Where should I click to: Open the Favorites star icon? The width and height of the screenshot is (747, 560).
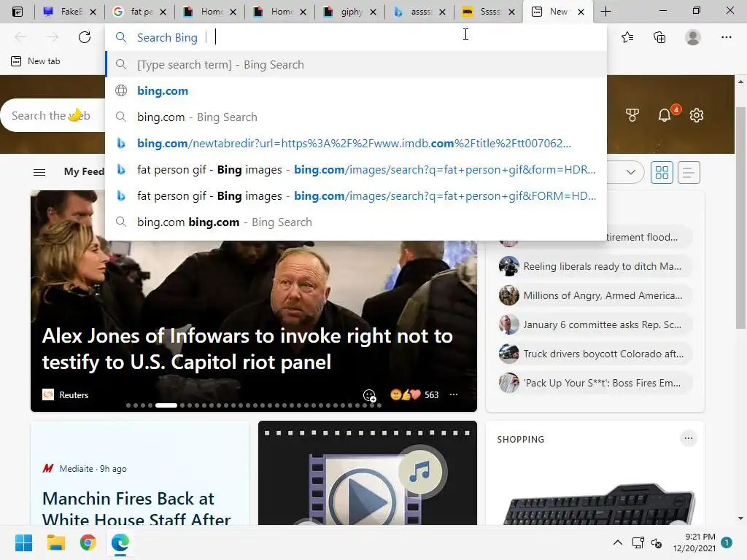[x=627, y=37]
